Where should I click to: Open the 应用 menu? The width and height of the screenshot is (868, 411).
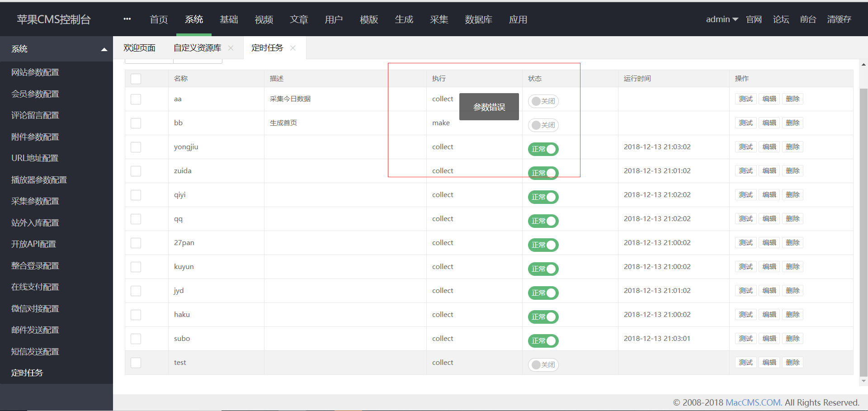coord(518,19)
